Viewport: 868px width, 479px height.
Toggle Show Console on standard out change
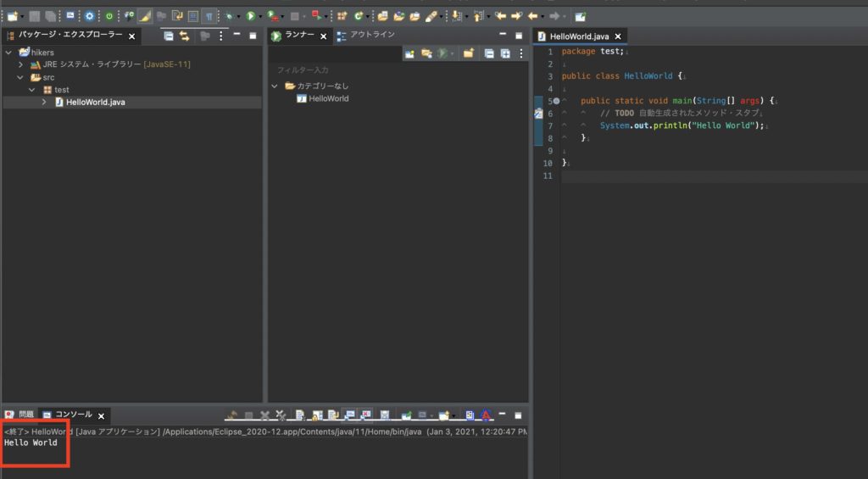click(350, 415)
